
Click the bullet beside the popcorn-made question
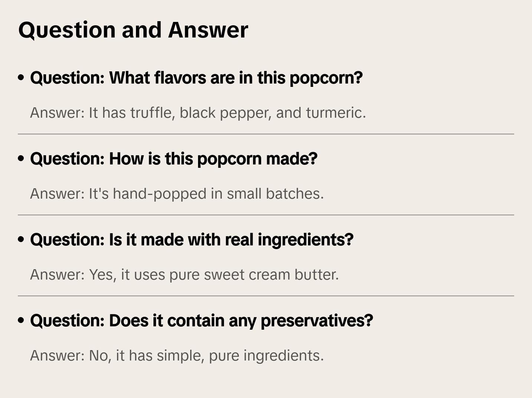(21, 159)
